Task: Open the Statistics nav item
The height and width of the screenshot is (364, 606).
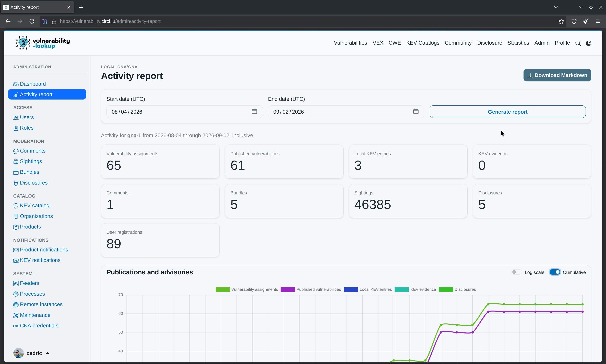Action: click(518, 43)
